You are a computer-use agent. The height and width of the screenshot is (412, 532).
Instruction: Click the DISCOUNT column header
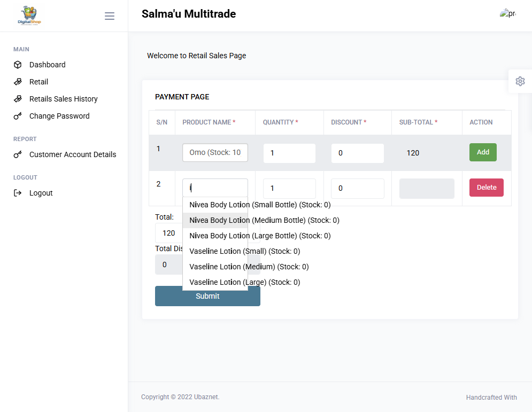349,122
